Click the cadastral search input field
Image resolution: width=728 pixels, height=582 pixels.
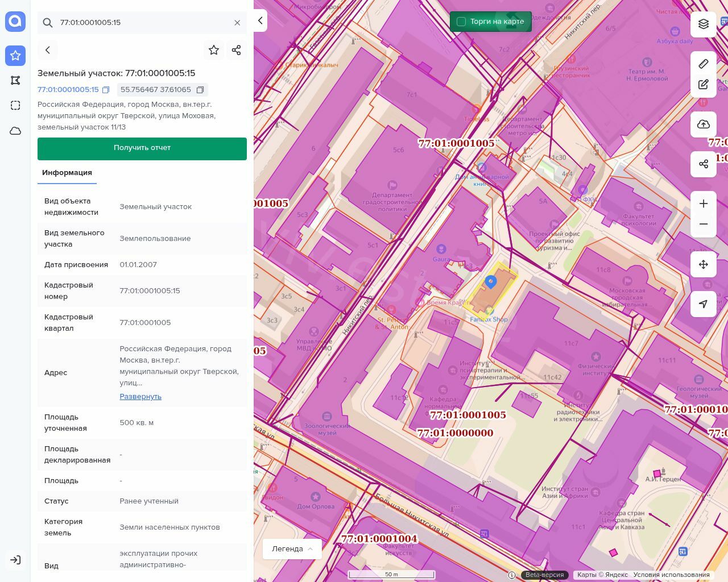pos(142,23)
